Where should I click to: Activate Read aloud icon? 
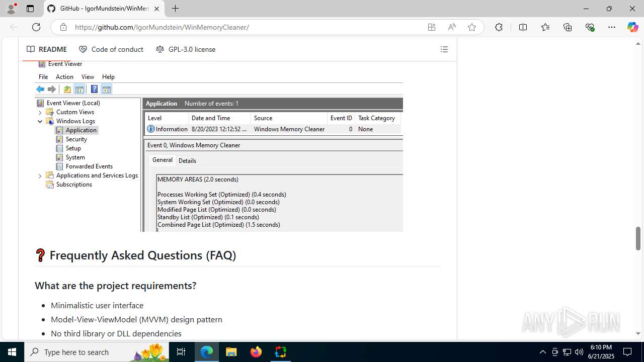tap(452, 27)
